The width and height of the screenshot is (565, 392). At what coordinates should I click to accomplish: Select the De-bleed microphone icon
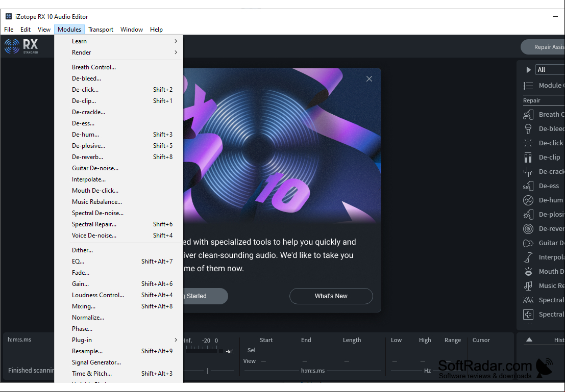[x=528, y=129]
